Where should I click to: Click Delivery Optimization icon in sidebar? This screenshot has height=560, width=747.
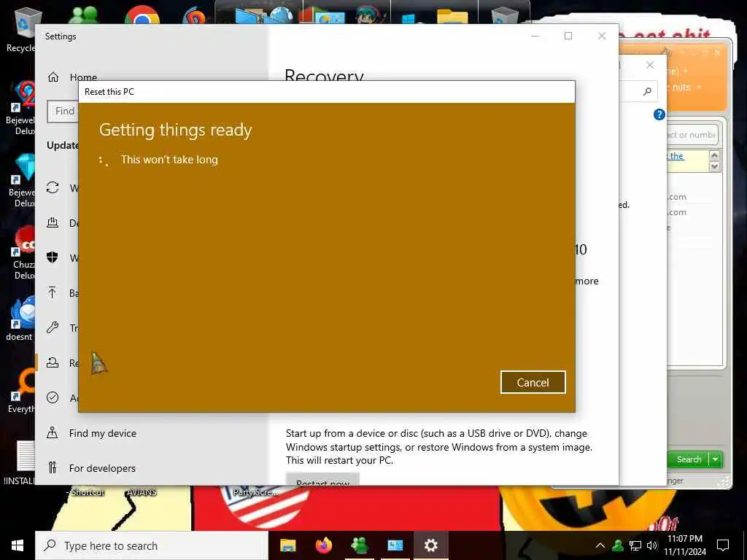(x=53, y=222)
